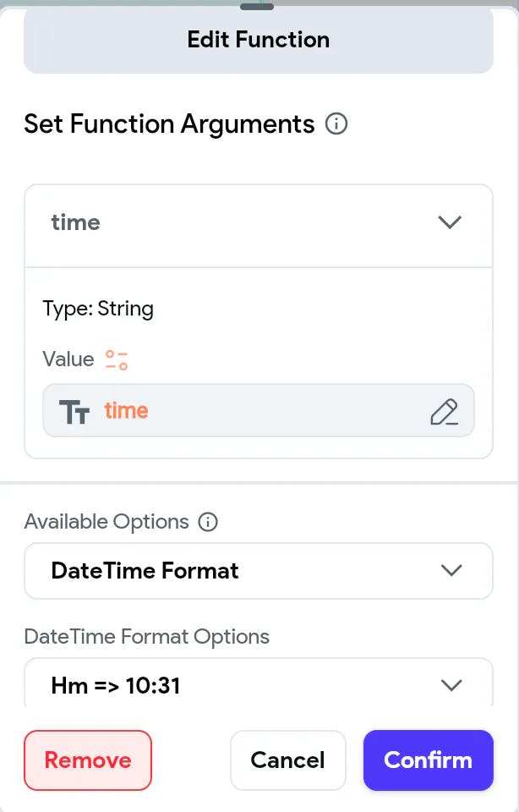The height and width of the screenshot is (812, 519).
Task: Click the Type: String label
Action: coord(98,309)
